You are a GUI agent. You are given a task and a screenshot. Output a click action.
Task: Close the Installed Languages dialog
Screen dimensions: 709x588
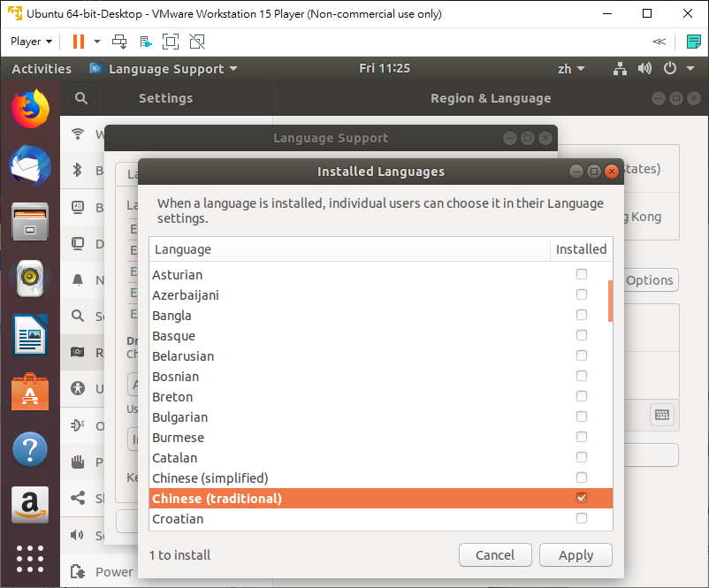click(612, 172)
